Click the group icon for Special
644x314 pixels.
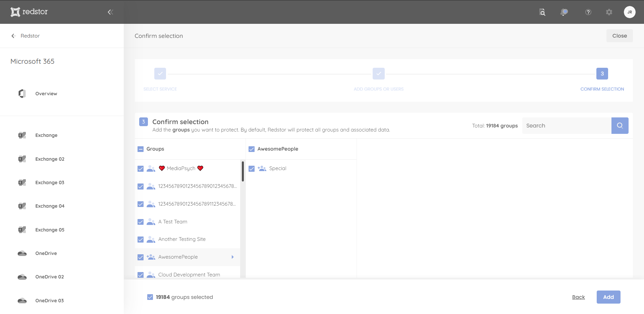coord(262,168)
